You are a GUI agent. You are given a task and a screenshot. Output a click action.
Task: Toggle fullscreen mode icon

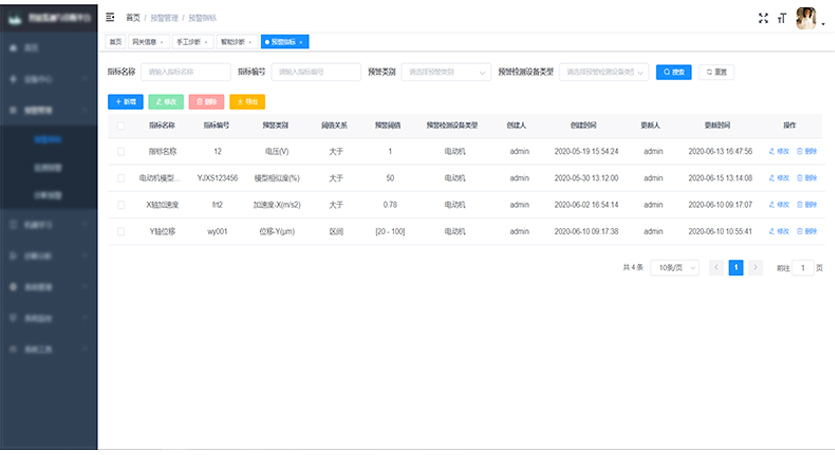[x=763, y=18]
